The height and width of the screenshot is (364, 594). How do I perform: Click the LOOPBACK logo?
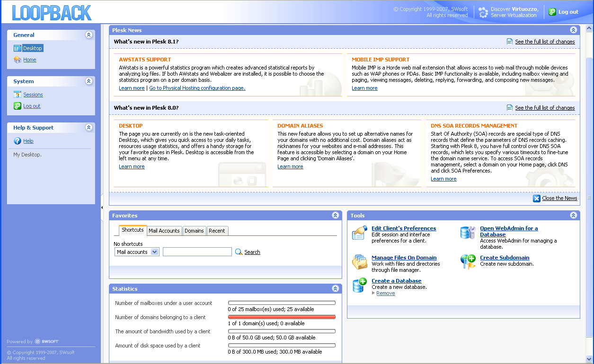(x=52, y=13)
